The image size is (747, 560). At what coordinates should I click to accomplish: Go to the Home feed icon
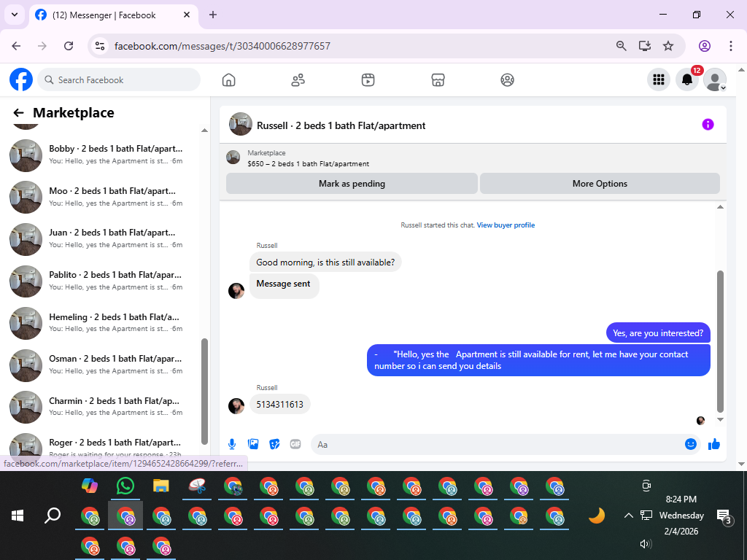228,80
